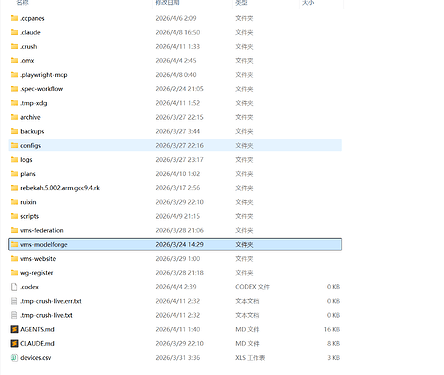Click the .tmp-crush-live.txt text file icon
444x375 pixels.
pos(14,315)
